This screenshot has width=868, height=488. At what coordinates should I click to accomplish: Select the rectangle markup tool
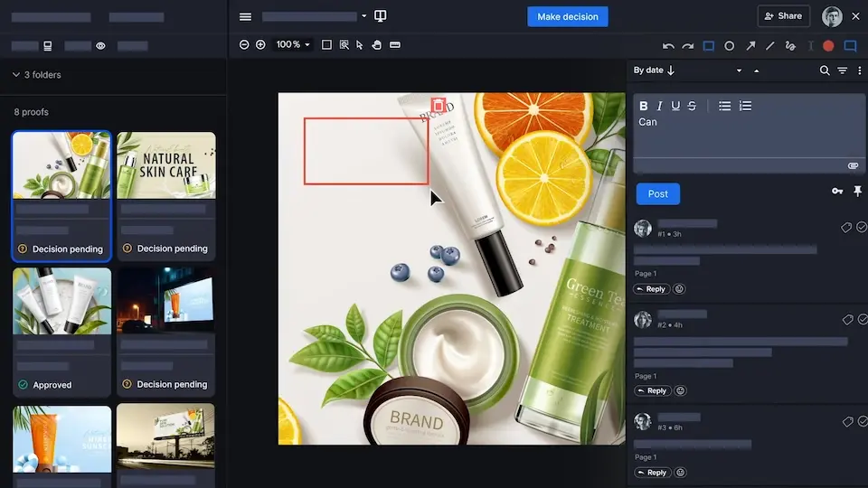pos(709,45)
